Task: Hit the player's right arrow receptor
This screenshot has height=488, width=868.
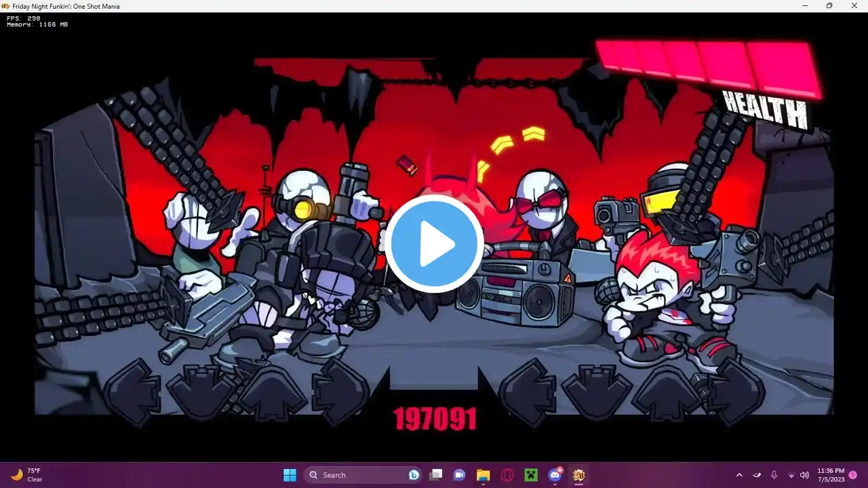Action: pyautogui.click(x=737, y=392)
